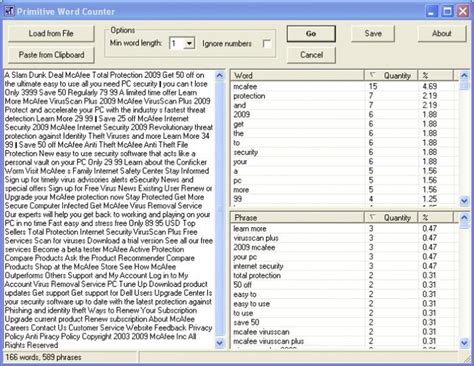
Task: Save the word count results
Action: tap(373, 33)
